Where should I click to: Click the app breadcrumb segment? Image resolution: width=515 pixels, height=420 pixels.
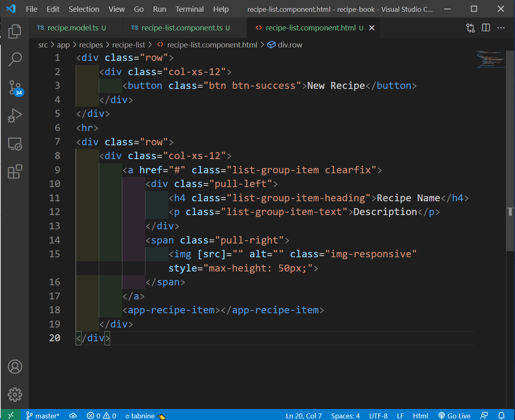pos(63,45)
